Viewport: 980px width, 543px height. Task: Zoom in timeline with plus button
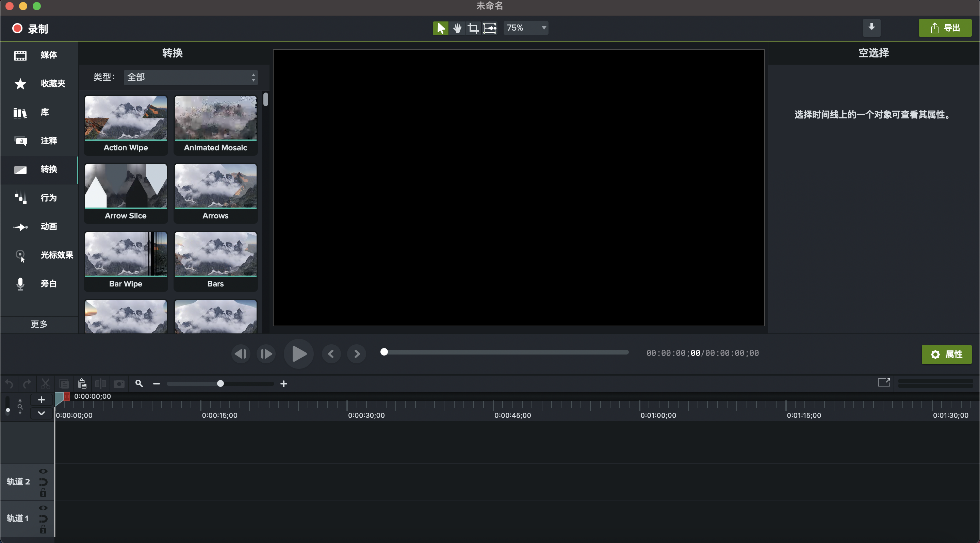pyautogui.click(x=284, y=384)
